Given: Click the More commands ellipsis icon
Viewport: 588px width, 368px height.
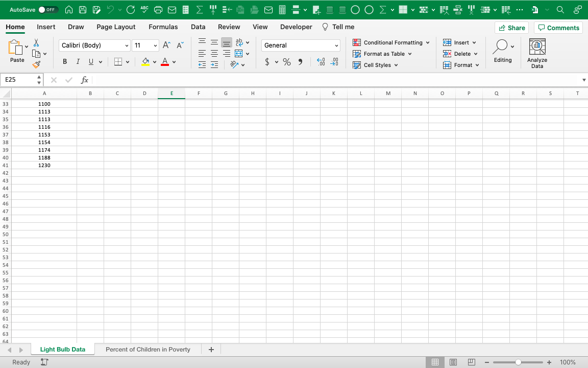Looking at the screenshot, I should tap(520, 10).
